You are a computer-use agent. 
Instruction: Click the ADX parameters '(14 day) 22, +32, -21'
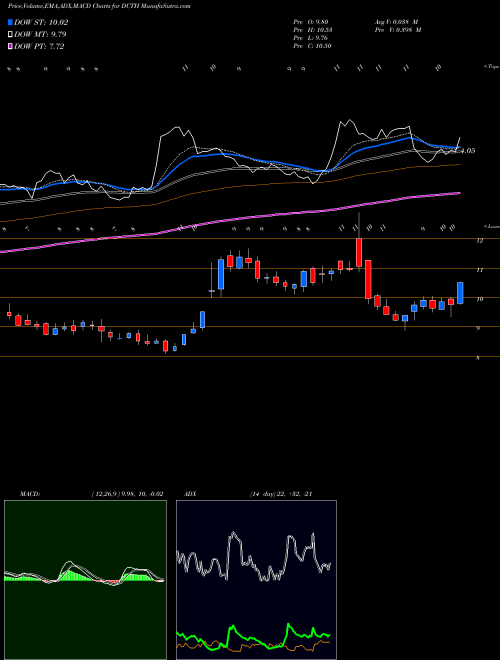(x=280, y=494)
